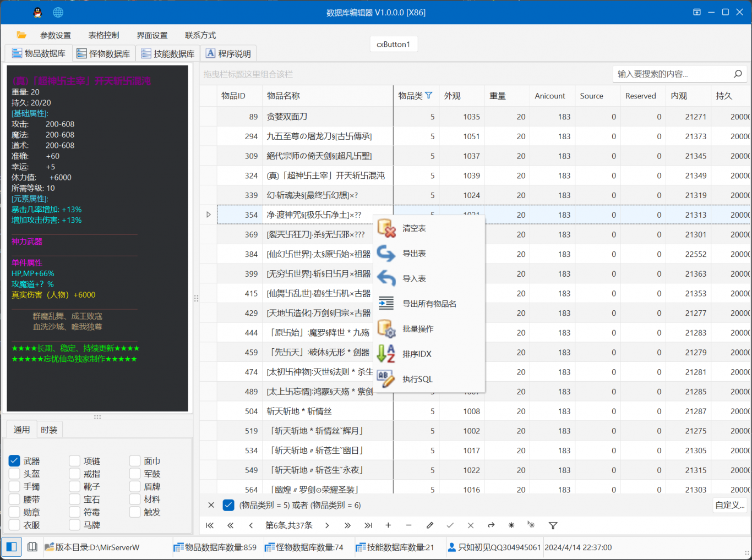Check the 戒指 checkbox

click(75, 474)
